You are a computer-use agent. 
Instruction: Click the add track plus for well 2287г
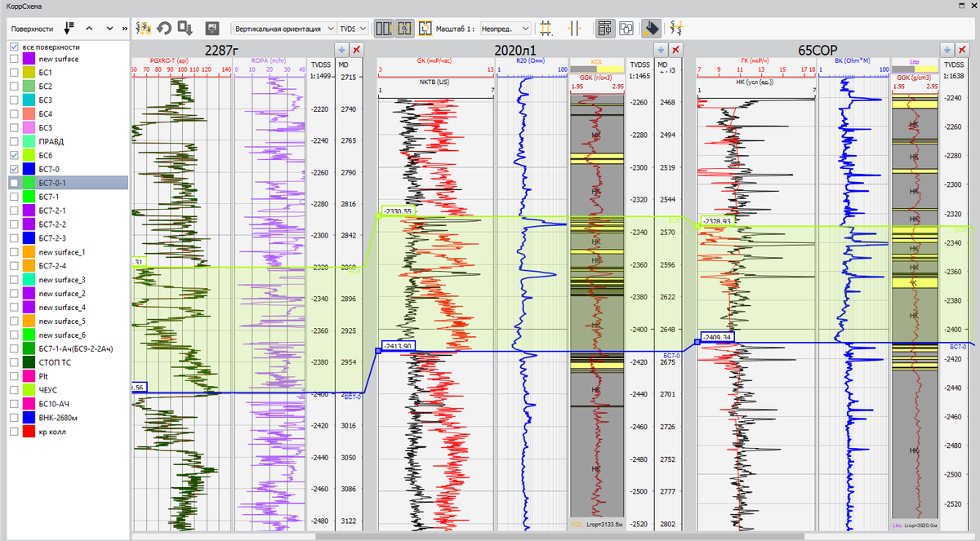[341, 50]
